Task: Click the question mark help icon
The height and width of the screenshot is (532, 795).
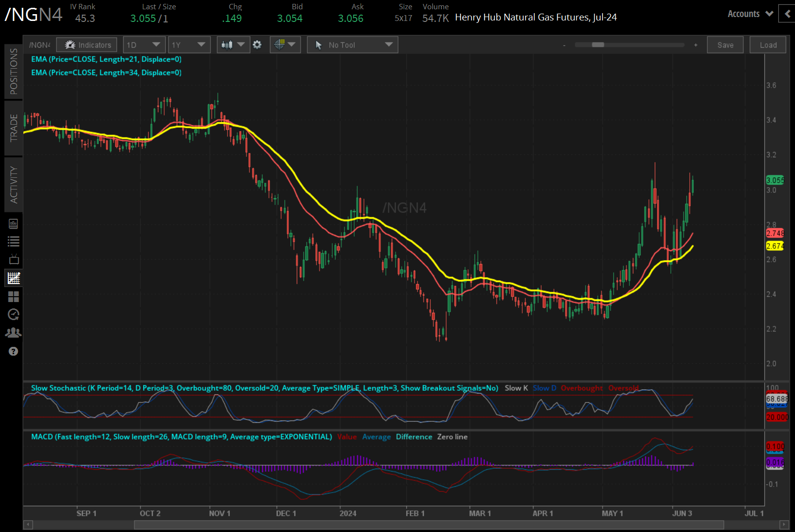Action: point(14,351)
